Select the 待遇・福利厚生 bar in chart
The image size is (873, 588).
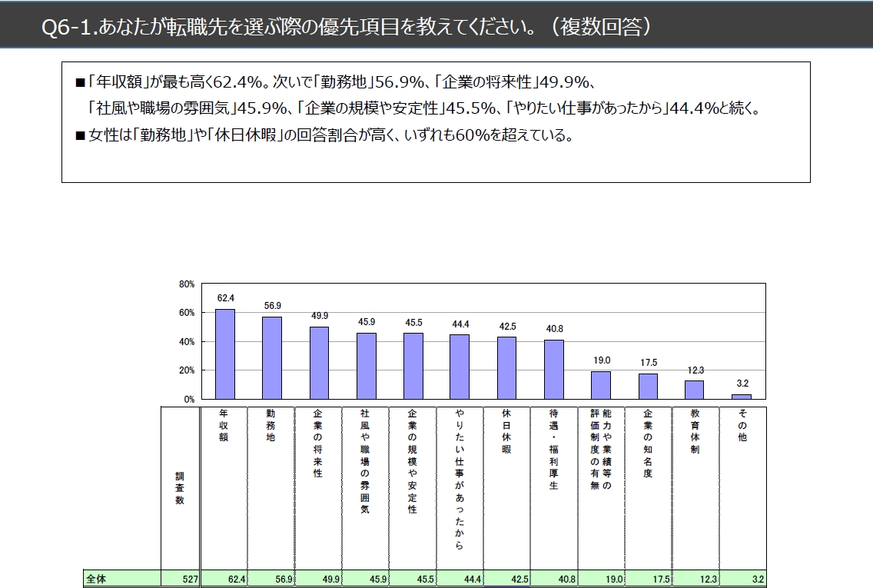553,370
